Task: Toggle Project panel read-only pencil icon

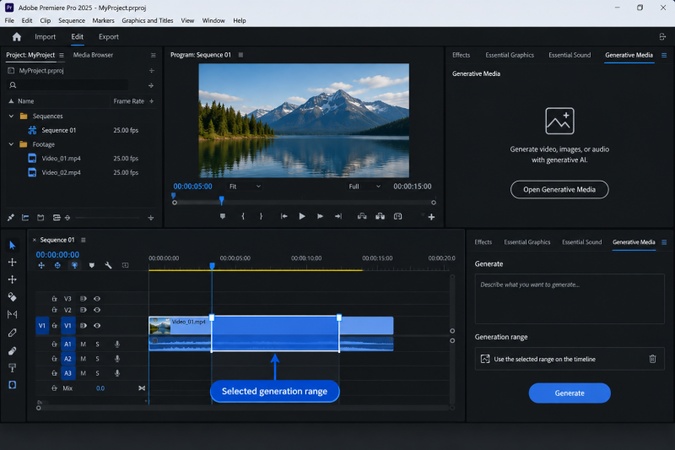Action: click(x=11, y=218)
